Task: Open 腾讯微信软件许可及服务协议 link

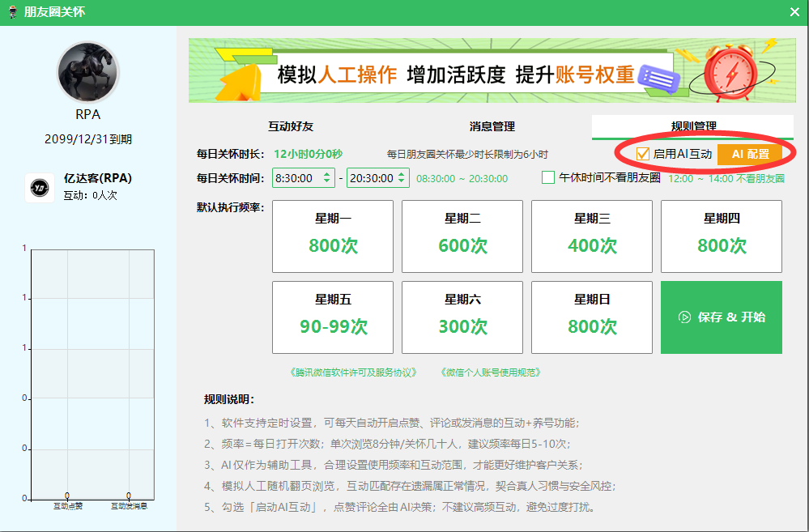Action: point(352,372)
